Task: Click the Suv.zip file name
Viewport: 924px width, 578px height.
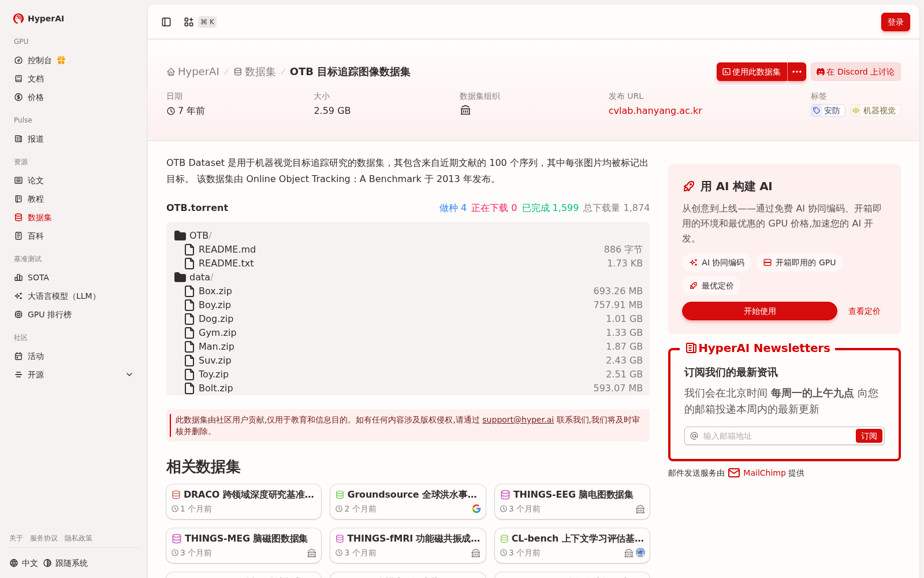Action: 215,360
